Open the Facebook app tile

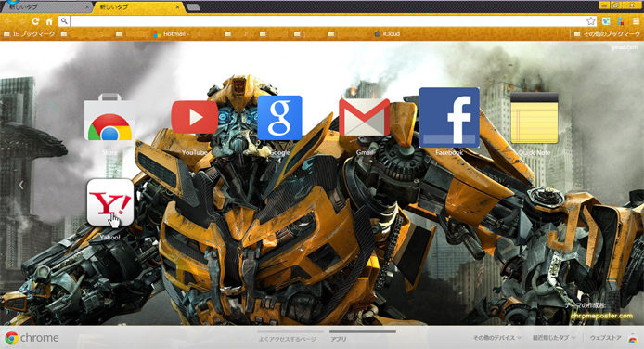(449, 118)
